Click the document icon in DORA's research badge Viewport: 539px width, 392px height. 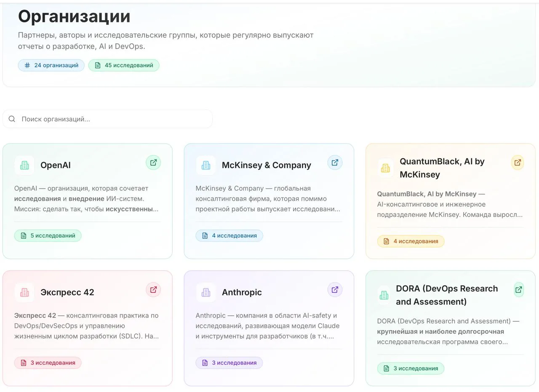[x=387, y=368]
